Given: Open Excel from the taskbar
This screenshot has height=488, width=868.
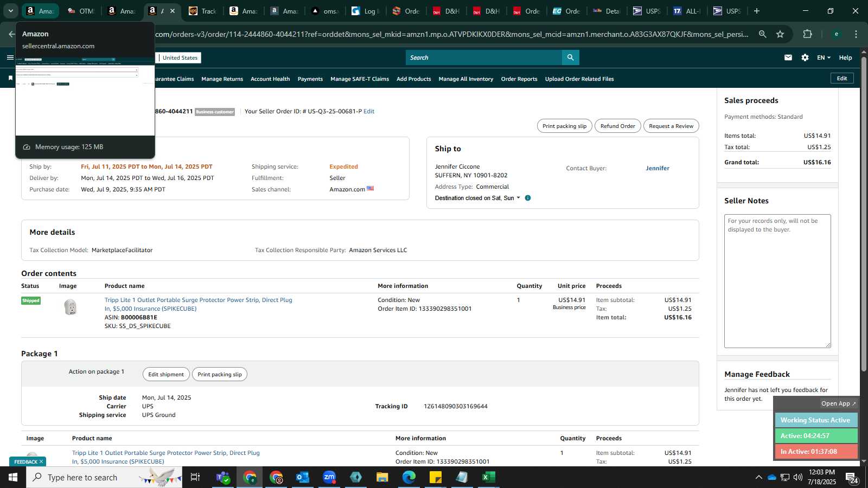Looking at the screenshot, I should [488, 477].
